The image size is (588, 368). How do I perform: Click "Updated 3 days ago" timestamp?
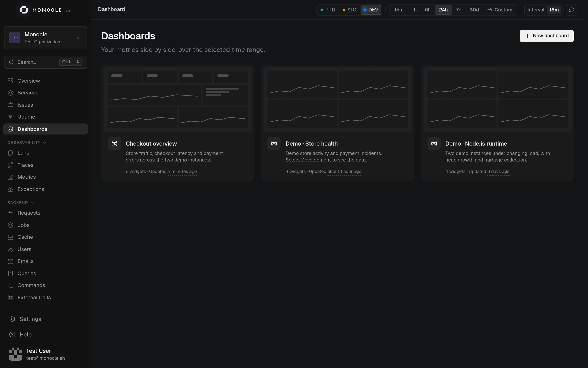[x=489, y=172]
